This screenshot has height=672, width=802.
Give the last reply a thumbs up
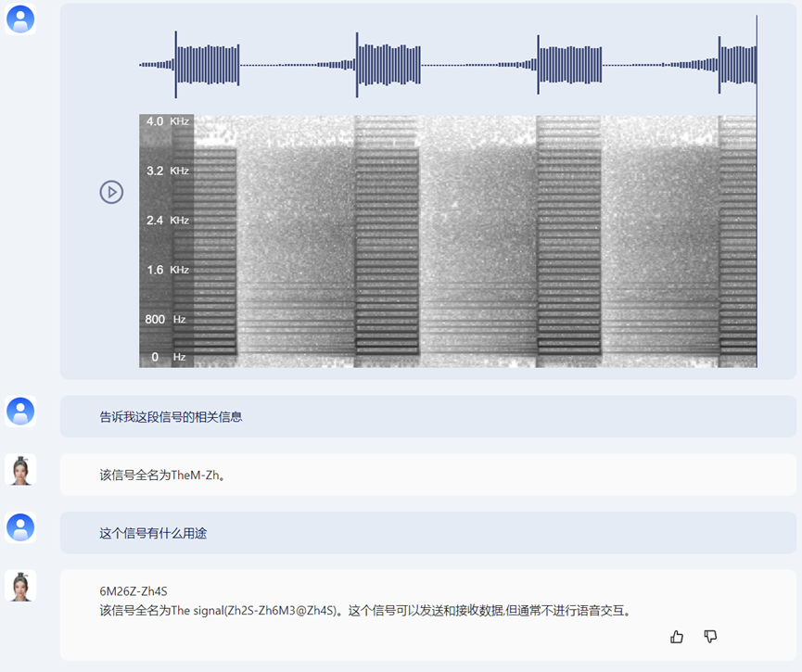click(677, 637)
